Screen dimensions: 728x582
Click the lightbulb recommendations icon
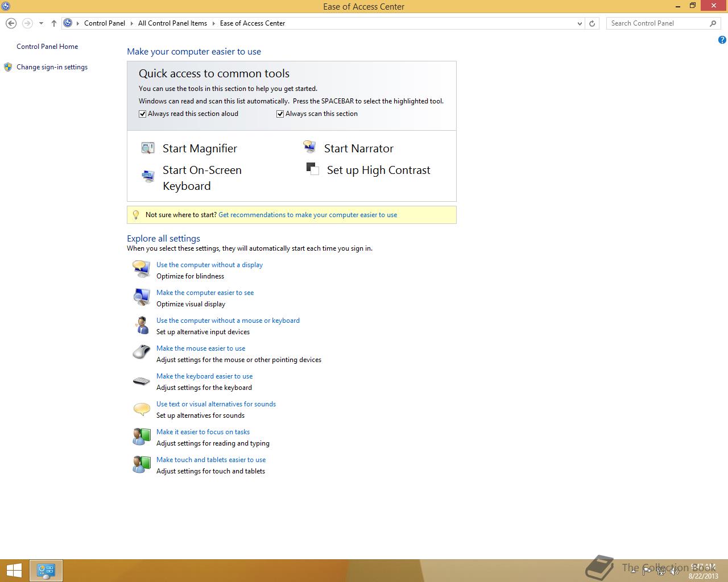135,215
